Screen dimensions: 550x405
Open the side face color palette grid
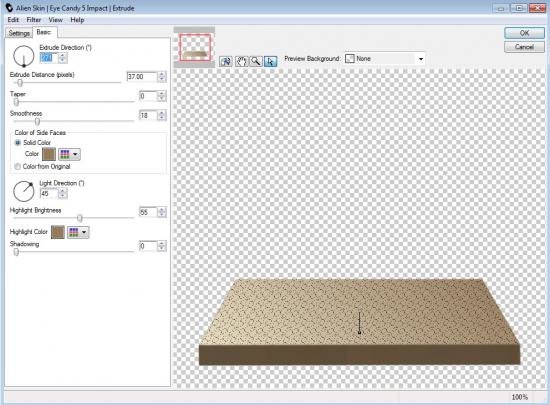[x=69, y=154]
